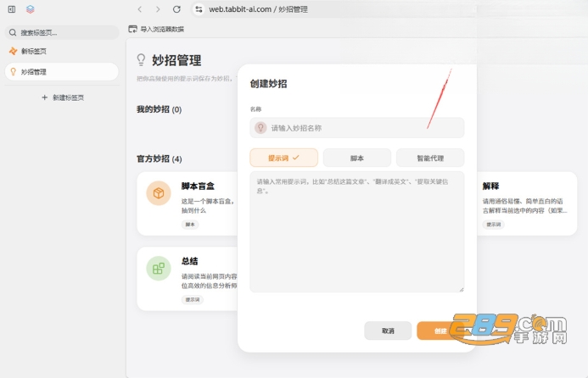The width and height of the screenshot is (588, 378).
Task: Click the orange box icon of 脚本盲盒
Action: [x=159, y=193]
